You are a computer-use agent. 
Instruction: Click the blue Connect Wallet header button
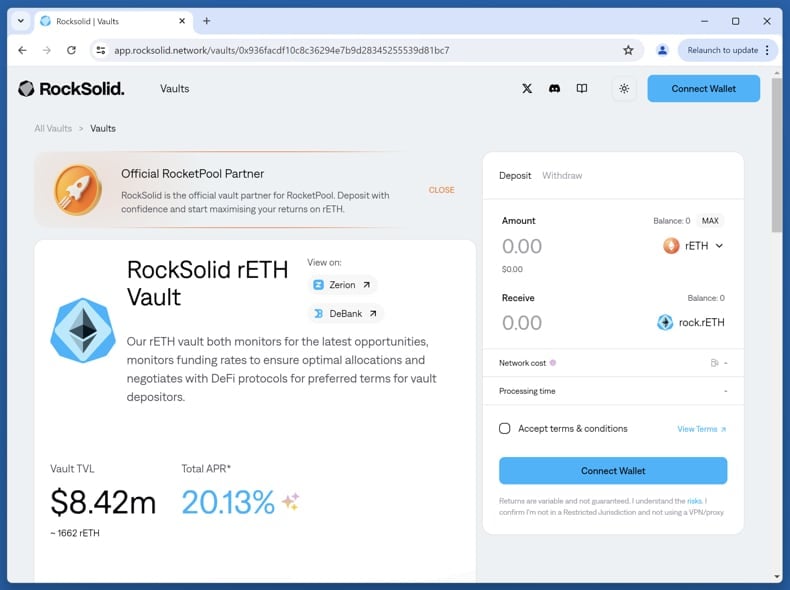tap(703, 89)
